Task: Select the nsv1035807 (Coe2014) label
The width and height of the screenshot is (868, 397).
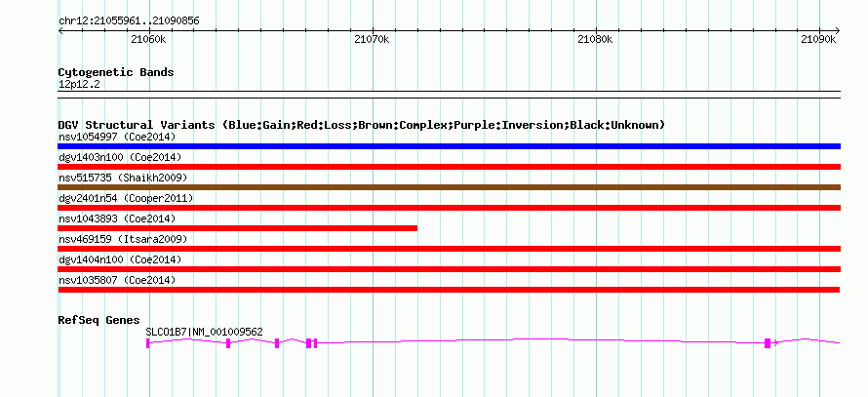Action: tap(117, 280)
